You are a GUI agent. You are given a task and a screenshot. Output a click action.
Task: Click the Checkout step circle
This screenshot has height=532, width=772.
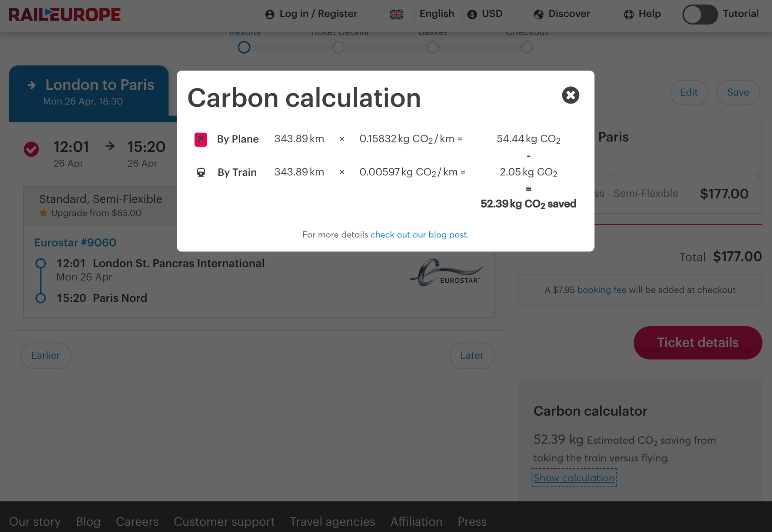pyautogui.click(x=527, y=47)
